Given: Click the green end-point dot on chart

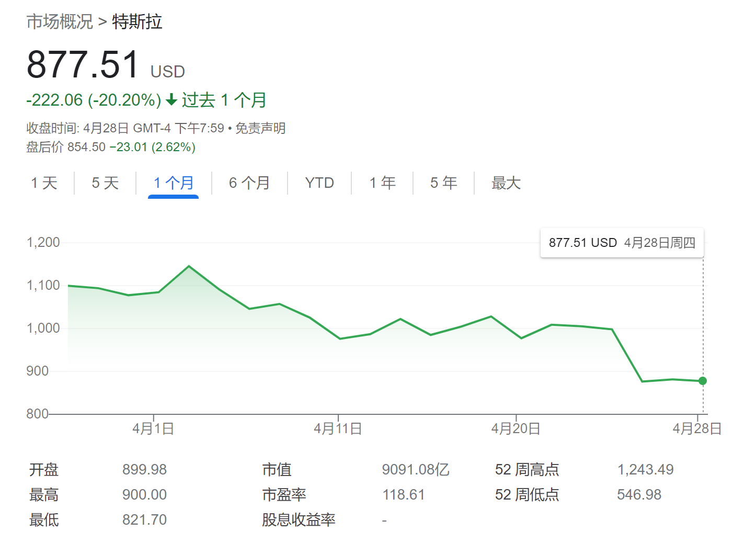Looking at the screenshot, I should [703, 381].
